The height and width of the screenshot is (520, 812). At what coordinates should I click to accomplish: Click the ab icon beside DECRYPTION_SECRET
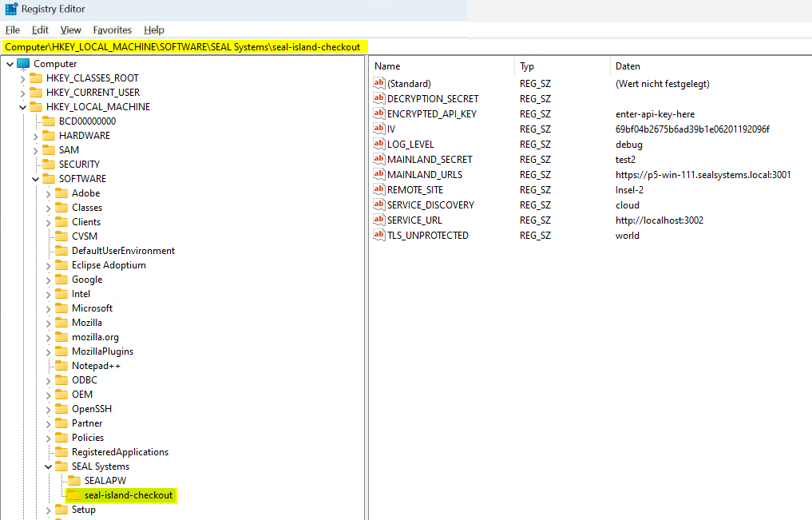tap(378, 98)
